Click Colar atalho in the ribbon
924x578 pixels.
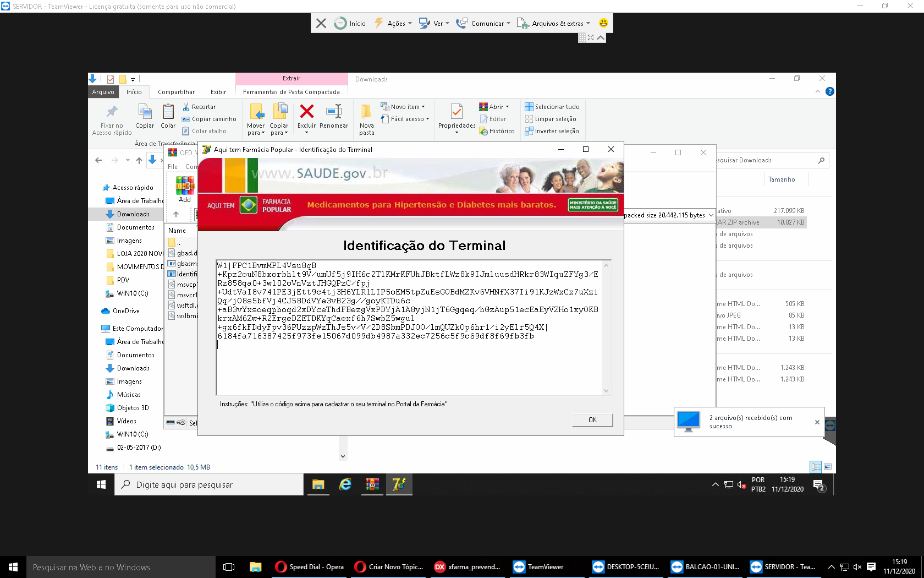204,131
